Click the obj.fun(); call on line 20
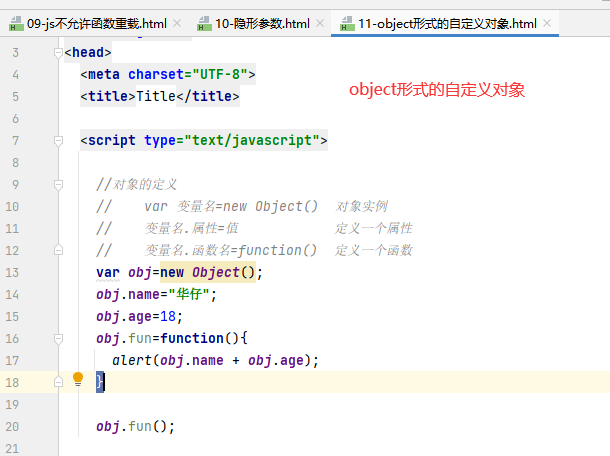Image resolution: width=610 pixels, height=456 pixels. tap(135, 426)
